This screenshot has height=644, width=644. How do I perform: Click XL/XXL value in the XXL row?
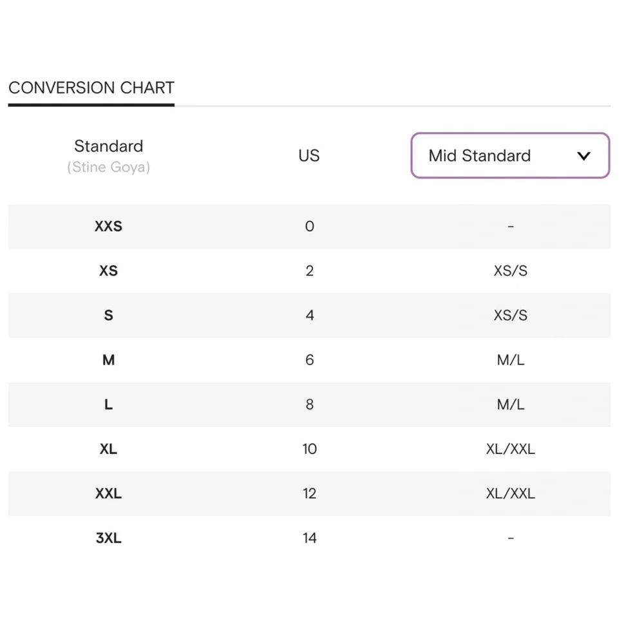click(x=511, y=493)
